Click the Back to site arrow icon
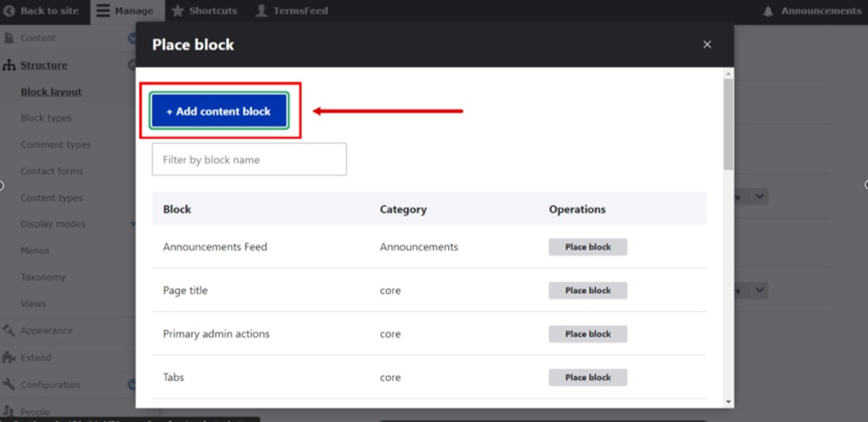 [9, 11]
